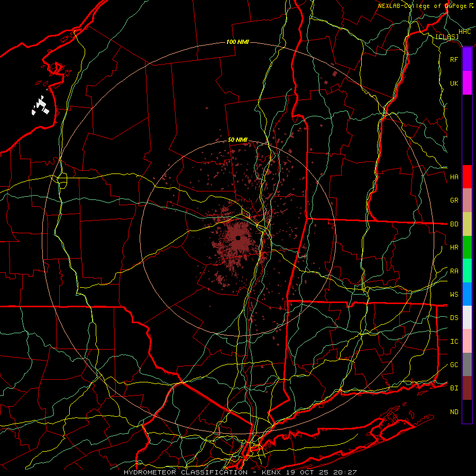This screenshot has width=476, height=476.
Task: Click the 'WS' legend label
Action: 454,295
